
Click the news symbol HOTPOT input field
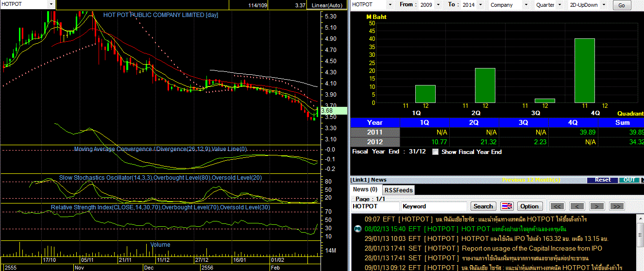(374, 206)
